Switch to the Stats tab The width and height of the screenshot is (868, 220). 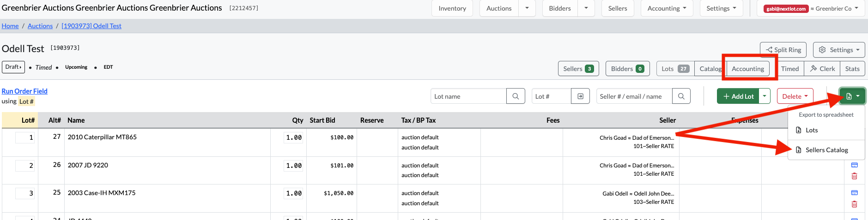tap(852, 69)
